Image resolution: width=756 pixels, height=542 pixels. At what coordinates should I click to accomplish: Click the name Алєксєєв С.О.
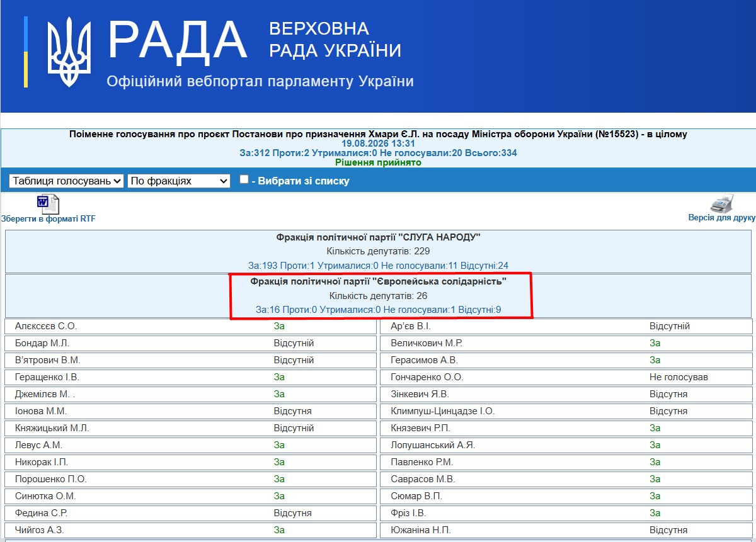tap(46, 326)
